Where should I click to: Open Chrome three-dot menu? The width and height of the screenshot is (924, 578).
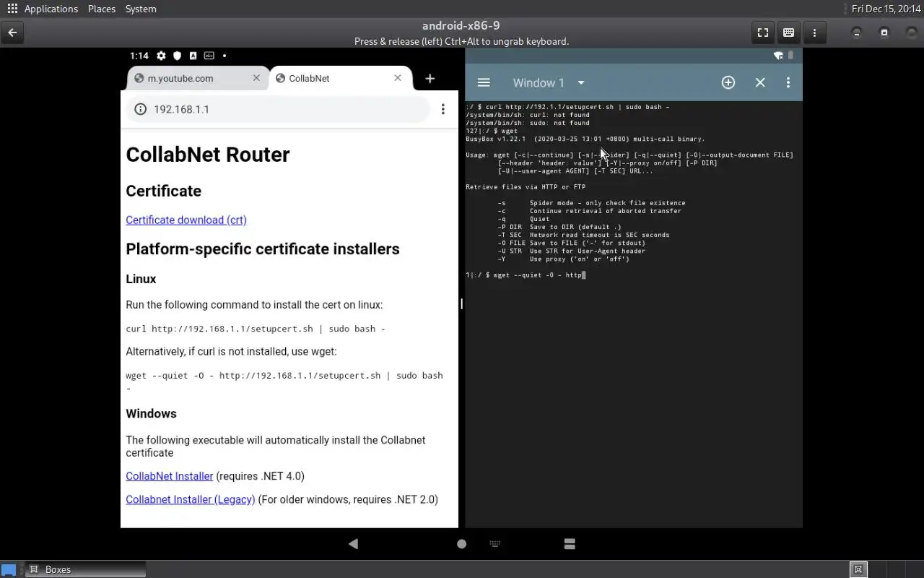[443, 109]
